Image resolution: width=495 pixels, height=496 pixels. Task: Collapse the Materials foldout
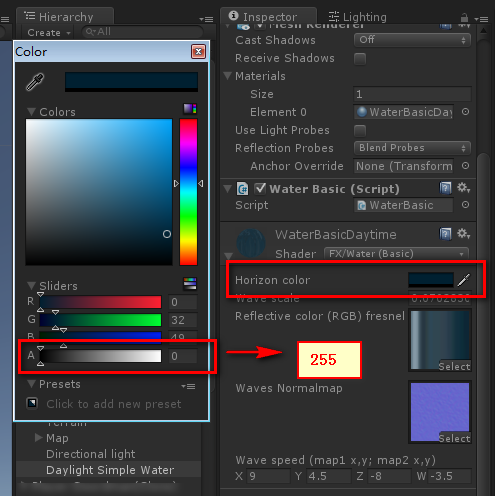point(228,76)
